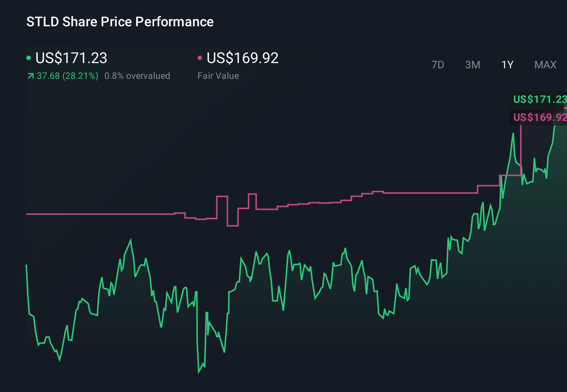Click the upward trend arrow icon
Viewport: 567px width, 392px height.
(31, 76)
